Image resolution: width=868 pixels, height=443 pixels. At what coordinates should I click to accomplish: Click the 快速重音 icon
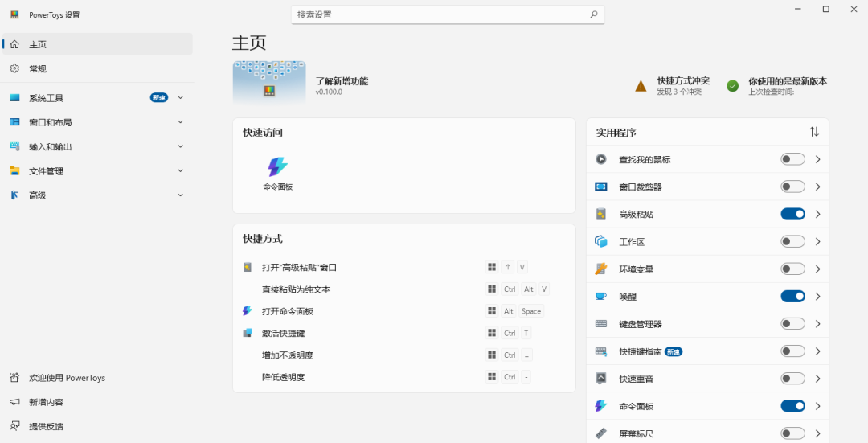point(600,379)
